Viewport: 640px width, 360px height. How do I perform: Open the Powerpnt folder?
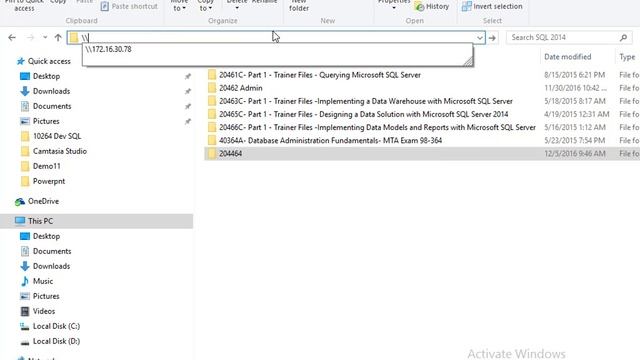tap(49, 181)
